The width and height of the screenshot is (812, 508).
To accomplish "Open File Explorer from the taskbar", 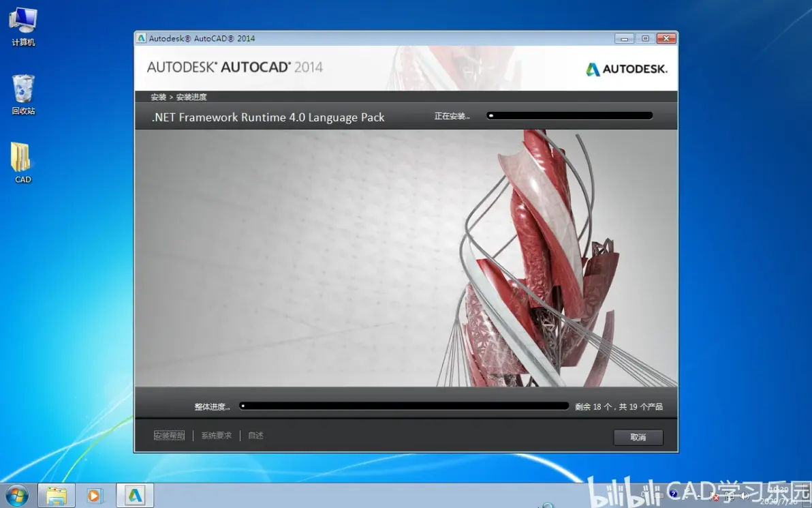I will 57,496.
